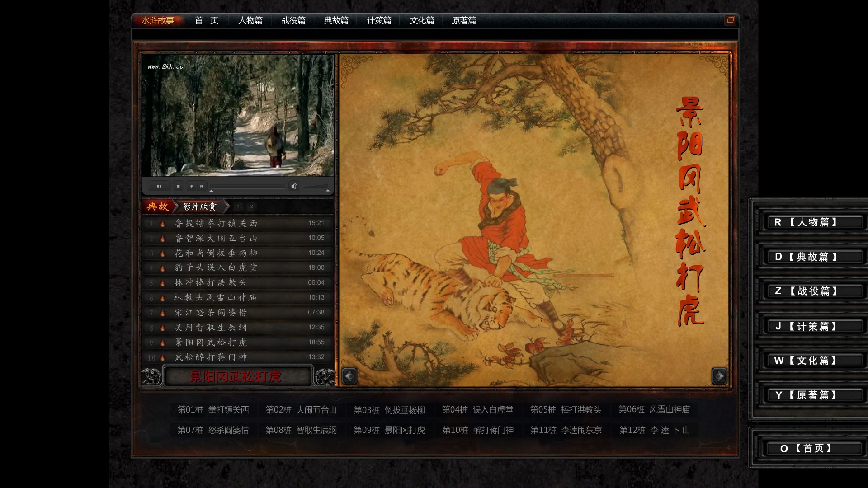Click flame icon beside 武松醉打蒋门神

(163, 358)
